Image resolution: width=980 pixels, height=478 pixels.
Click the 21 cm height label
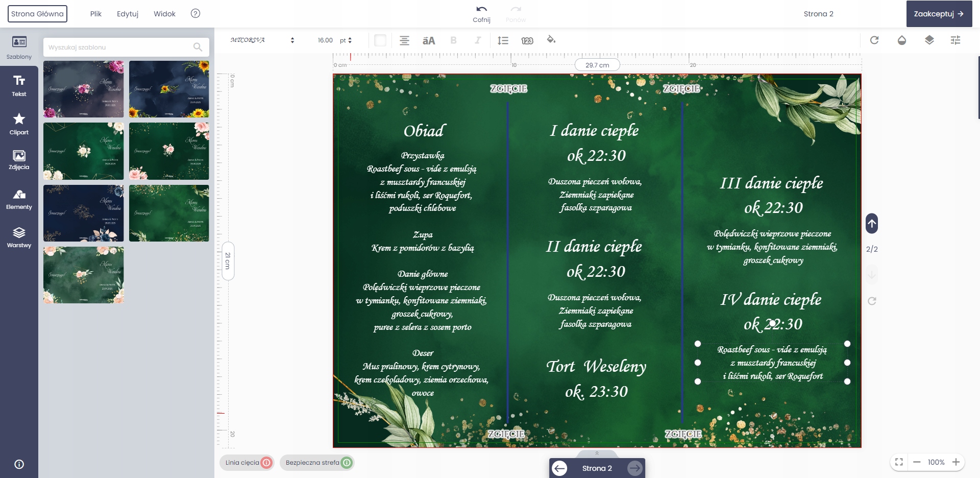(x=228, y=261)
